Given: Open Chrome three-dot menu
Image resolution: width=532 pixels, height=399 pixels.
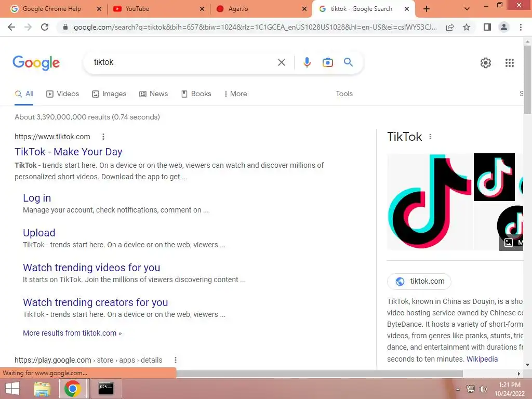Looking at the screenshot, I should click(x=521, y=27).
